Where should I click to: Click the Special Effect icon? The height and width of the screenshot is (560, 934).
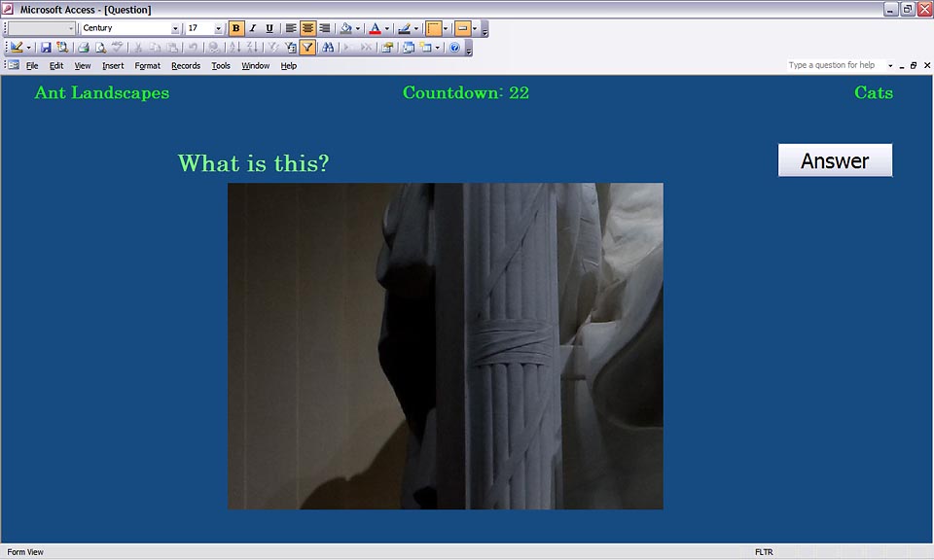[x=463, y=28]
